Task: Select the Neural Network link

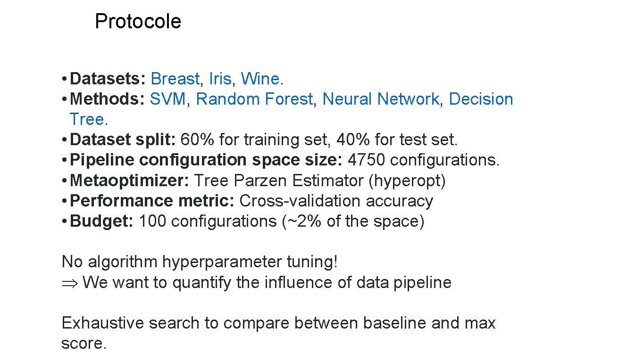Action: point(381,99)
